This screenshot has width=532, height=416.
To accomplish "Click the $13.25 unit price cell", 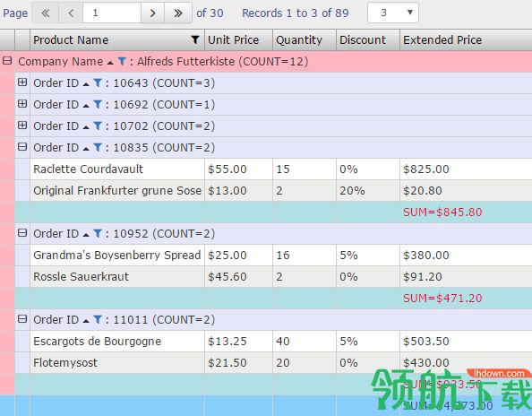I will [x=239, y=342].
